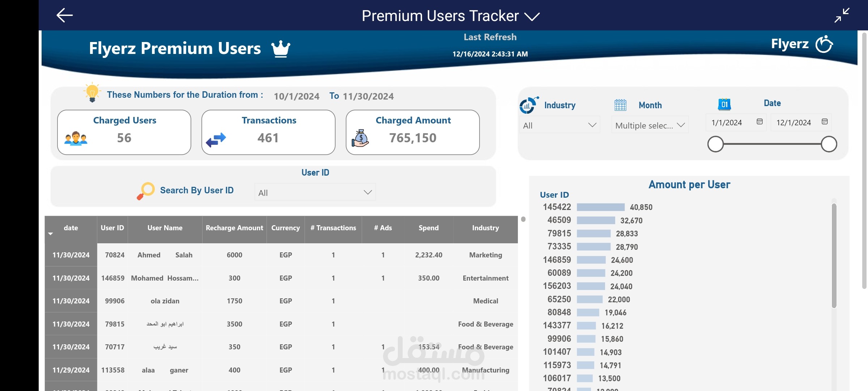Select bar for user 46509
This screenshot has height=391, width=868.
click(596, 220)
